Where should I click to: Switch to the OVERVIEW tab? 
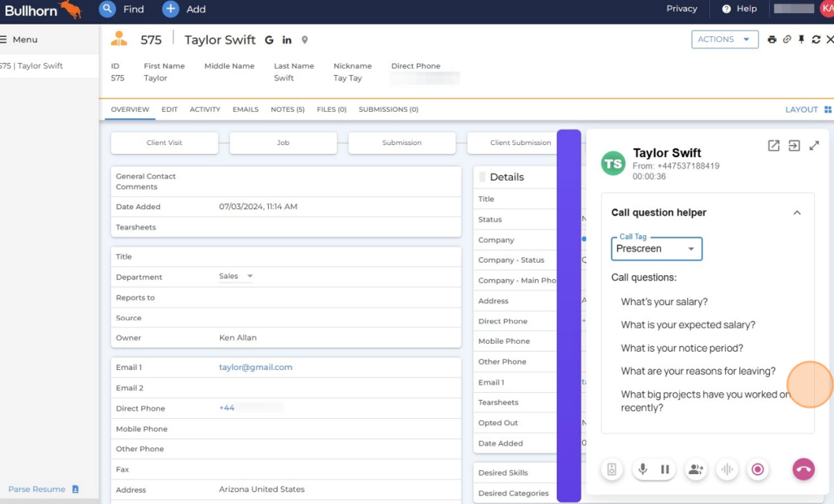(x=129, y=110)
